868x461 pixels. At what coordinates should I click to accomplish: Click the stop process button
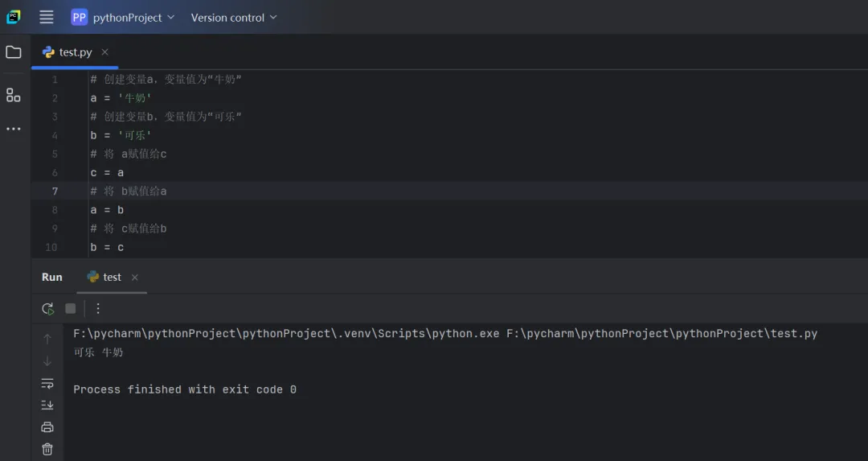pyautogui.click(x=71, y=308)
